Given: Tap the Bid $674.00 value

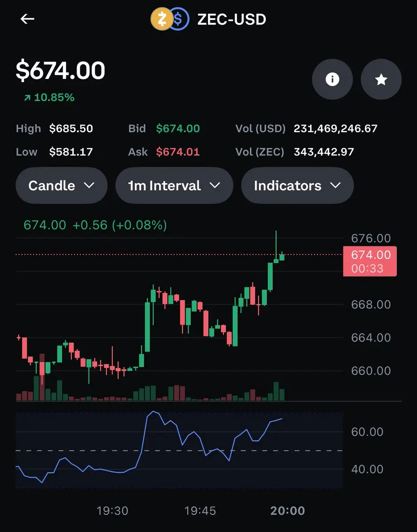Looking at the screenshot, I should [x=178, y=129].
